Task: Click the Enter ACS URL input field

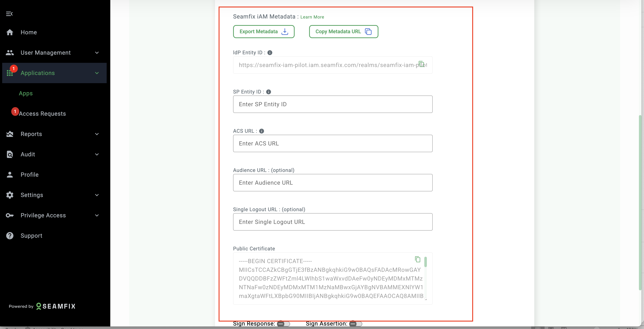Action: [333, 143]
